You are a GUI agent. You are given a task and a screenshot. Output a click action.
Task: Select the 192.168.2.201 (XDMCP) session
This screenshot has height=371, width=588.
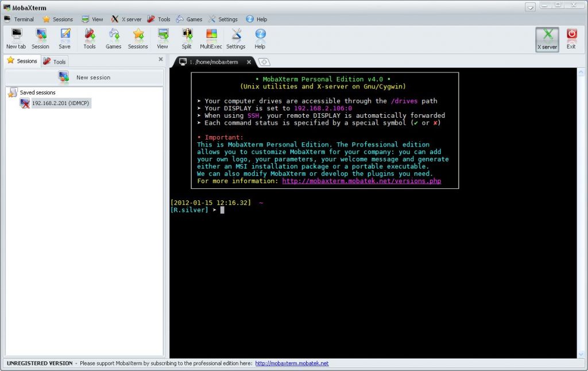[x=56, y=103]
